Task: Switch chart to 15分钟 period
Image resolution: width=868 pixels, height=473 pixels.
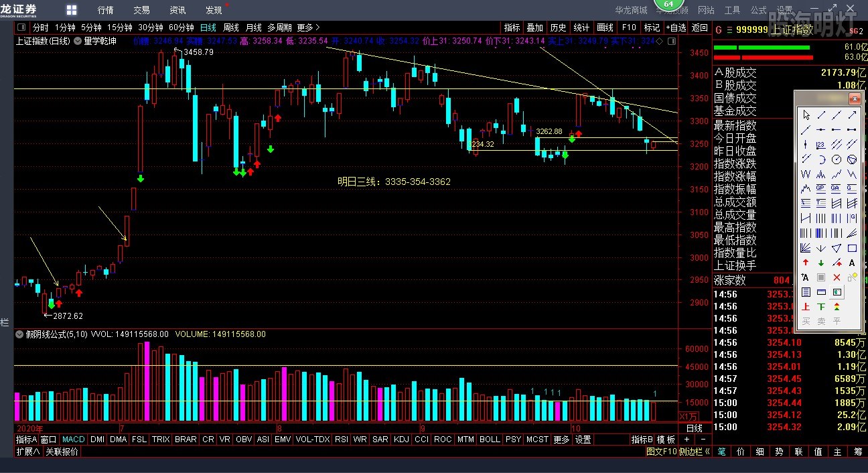Action: (x=120, y=27)
